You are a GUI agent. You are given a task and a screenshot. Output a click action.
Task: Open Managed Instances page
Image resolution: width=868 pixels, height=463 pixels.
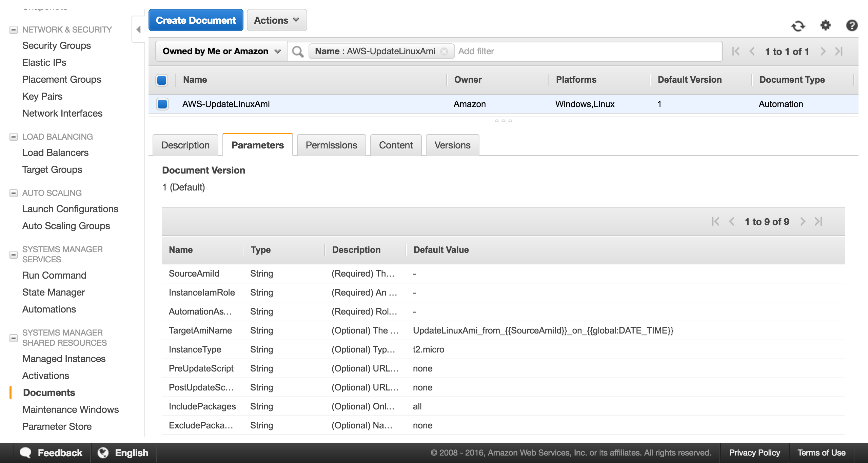coord(64,359)
